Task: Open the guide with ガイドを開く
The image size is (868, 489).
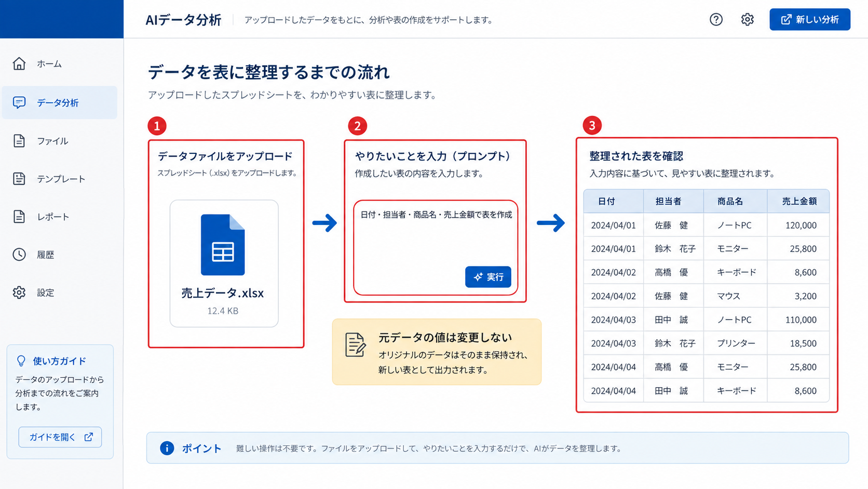Action: pyautogui.click(x=60, y=437)
